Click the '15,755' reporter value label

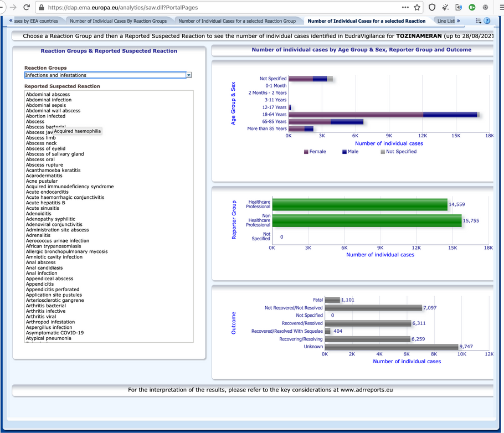tap(471, 221)
